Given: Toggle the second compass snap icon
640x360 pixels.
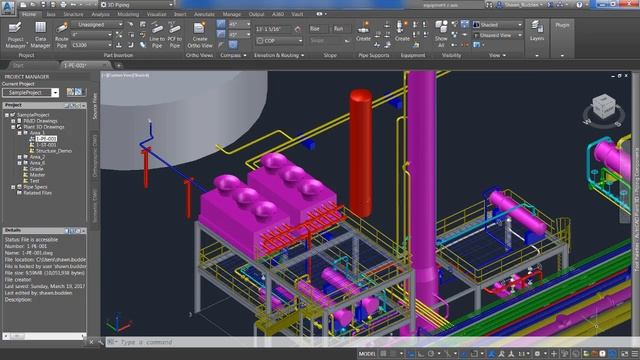Looking at the screenshot, I should point(221,35).
